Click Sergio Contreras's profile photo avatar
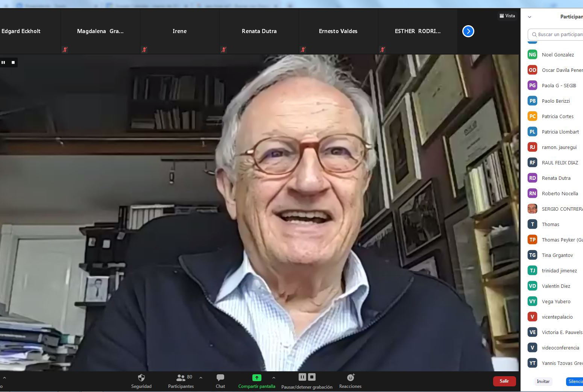This screenshot has width=583, height=392. pos(532,209)
